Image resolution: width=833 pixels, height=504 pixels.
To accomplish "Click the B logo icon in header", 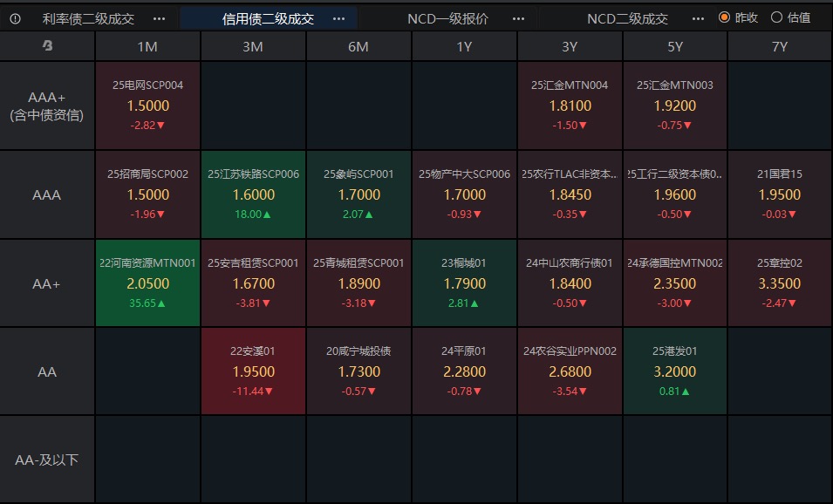I will (x=47, y=45).
